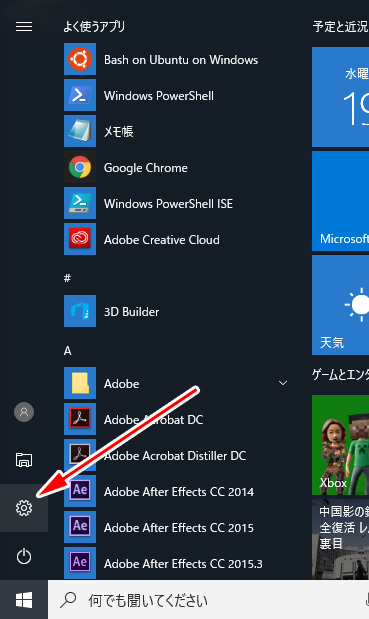Open the user account avatar icon
This screenshot has height=619, width=369.
pyautogui.click(x=24, y=412)
